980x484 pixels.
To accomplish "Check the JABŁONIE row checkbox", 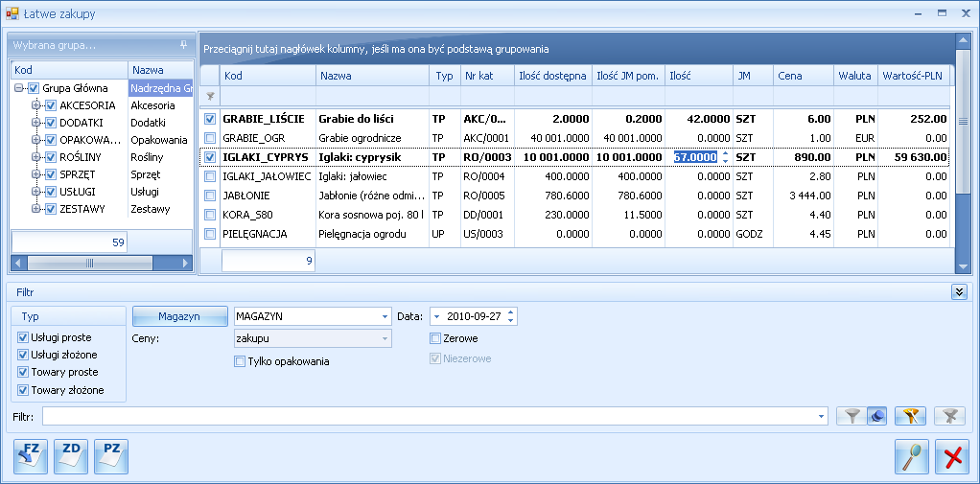I will [x=210, y=196].
